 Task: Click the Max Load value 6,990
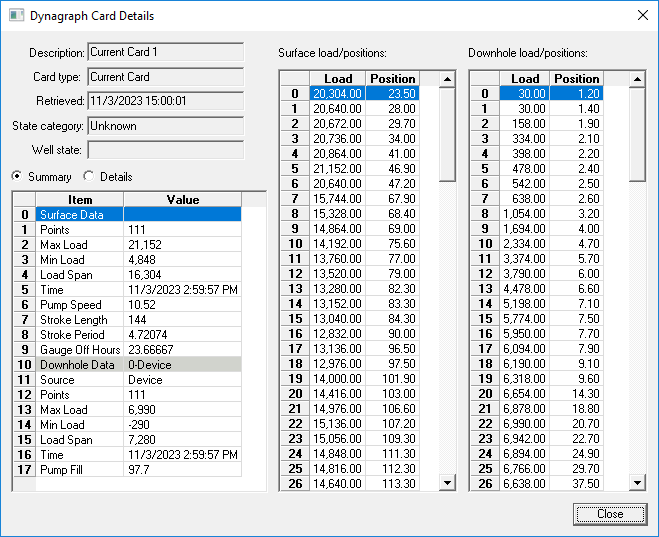click(182, 410)
